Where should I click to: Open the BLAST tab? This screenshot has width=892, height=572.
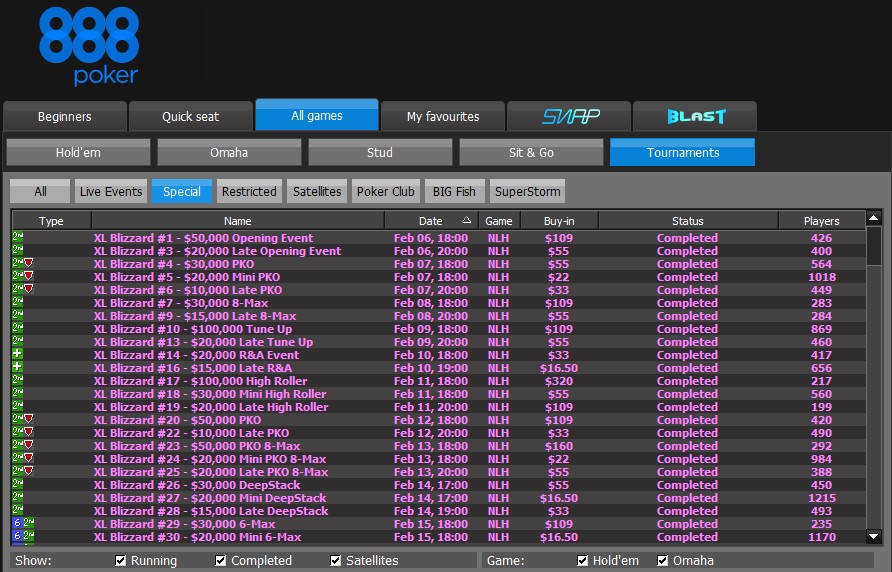[695, 117]
